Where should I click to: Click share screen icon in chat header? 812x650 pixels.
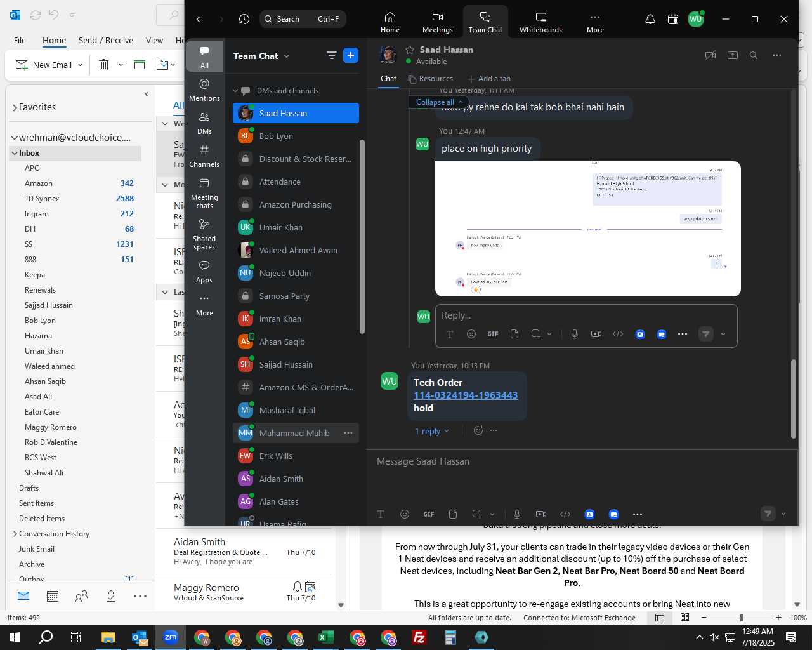(733, 55)
